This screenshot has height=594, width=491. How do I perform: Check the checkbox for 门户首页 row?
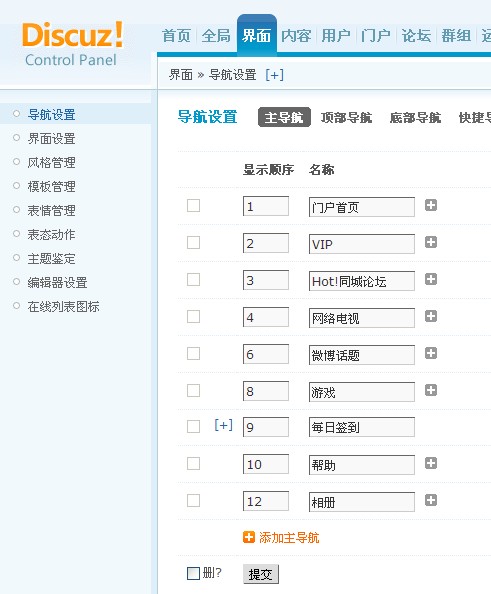tap(193, 206)
